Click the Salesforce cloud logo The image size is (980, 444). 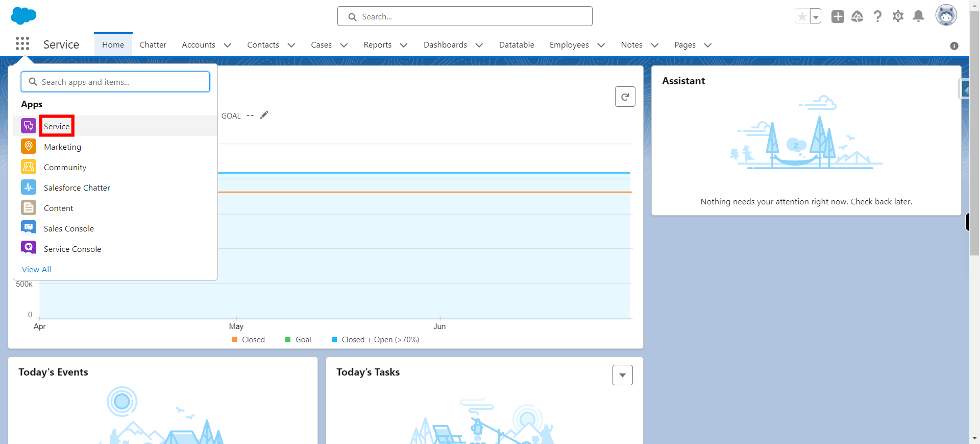tap(23, 16)
